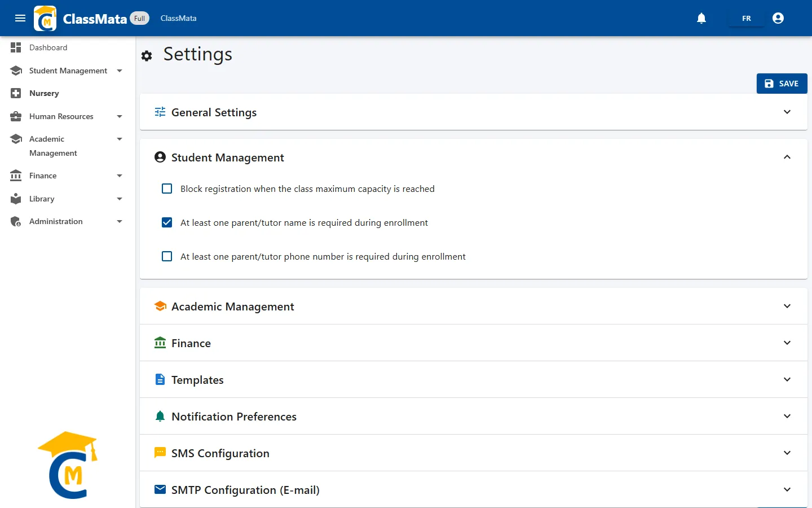This screenshot has height=508, width=812.
Task: Uncheck parent/tutor name required checkbox
Action: (x=167, y=222)
